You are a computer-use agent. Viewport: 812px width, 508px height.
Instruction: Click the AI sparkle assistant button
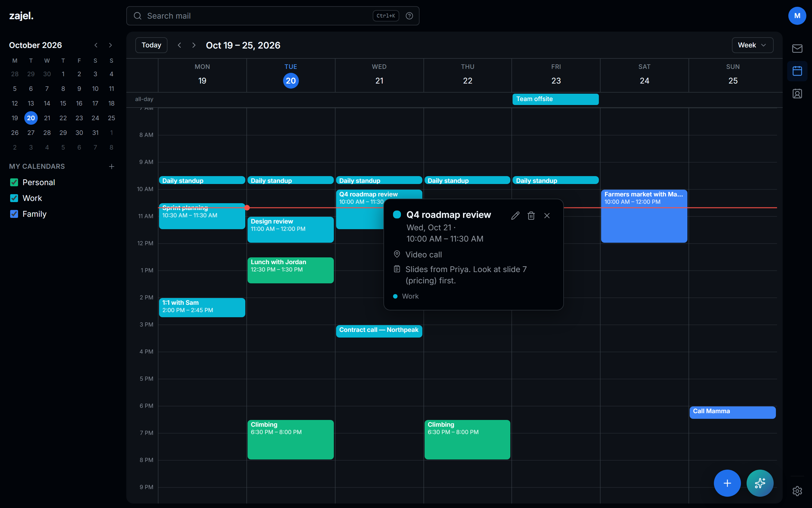(x=760, y=483)
